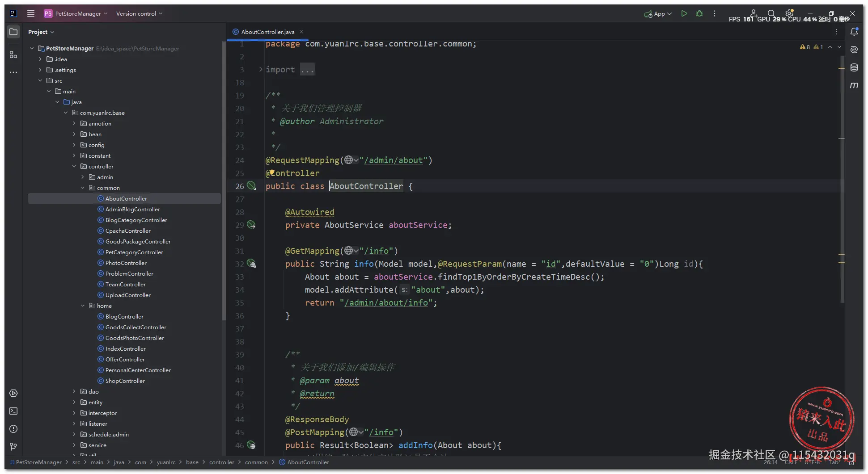
Task: Open the Project view dropdown
Action: coord(41,32)
